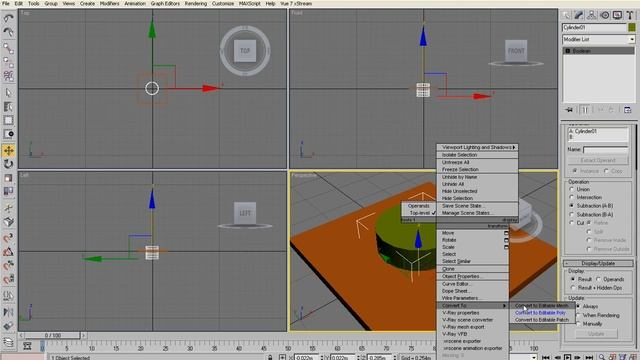Screen dimensions: 640x360
Task: Select the Intersection operation radio button
Action: point(572,197)
